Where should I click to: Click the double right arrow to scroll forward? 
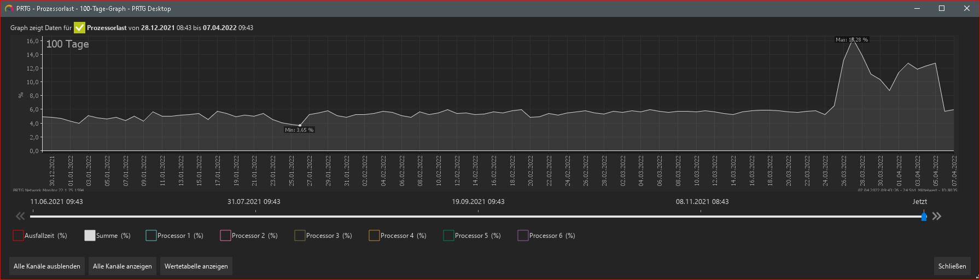point(937,216)
